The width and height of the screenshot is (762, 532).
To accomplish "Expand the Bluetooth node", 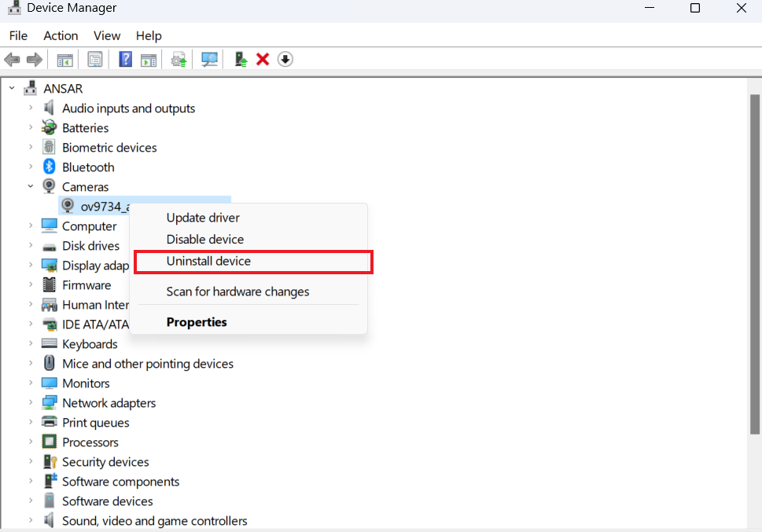I will (x=31, y=167).
